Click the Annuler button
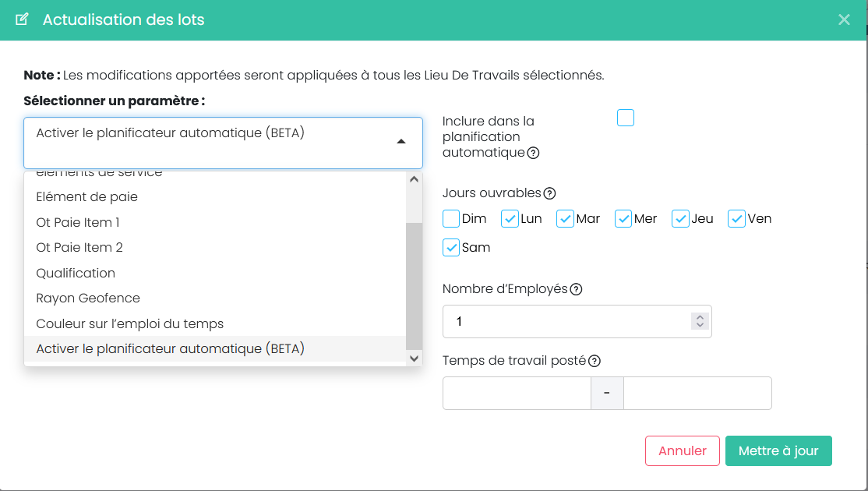The image size is (868, 491). 682,450
